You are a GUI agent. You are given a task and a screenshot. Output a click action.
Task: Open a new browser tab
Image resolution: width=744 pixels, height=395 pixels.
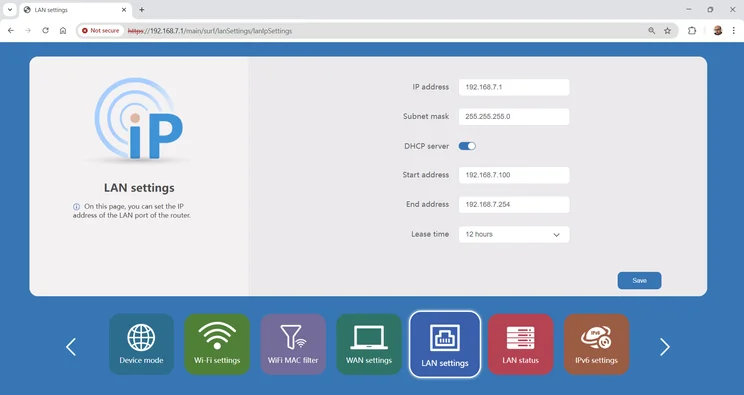tap(141, 9)
